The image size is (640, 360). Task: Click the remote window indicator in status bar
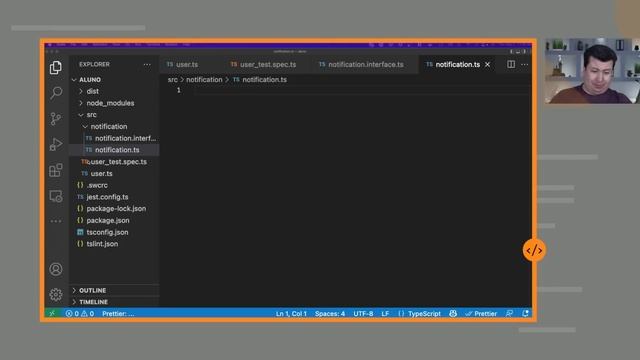pos(52,313)
